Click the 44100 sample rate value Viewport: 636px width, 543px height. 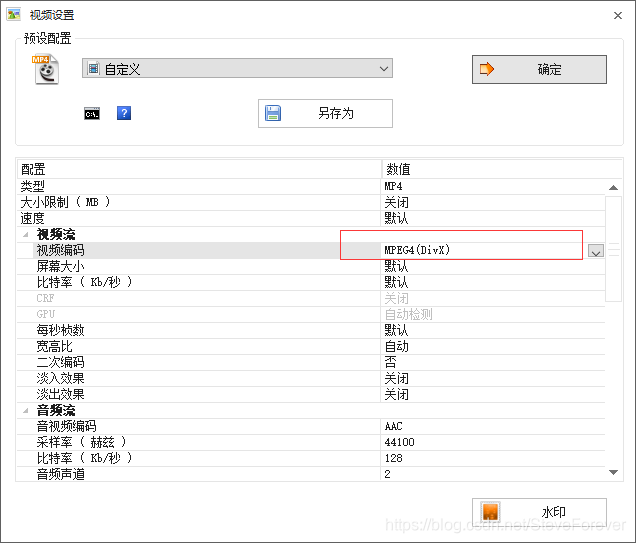(x=400, y=442)
